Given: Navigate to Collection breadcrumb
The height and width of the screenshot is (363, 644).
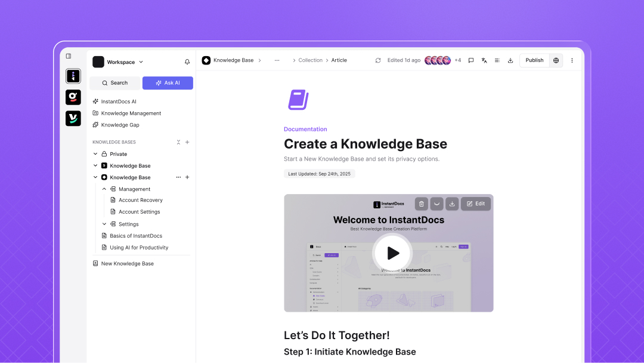Looking at the screenshot, I should pyautogui.click(x=310, y=60).
